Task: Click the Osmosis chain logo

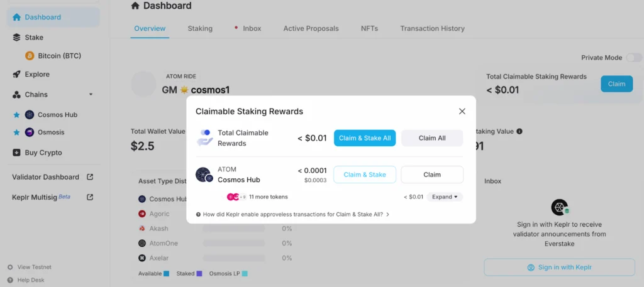Action: [30, 133]
